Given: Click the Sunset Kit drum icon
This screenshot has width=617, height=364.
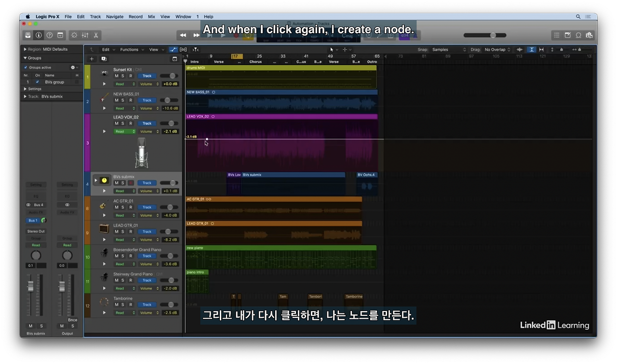Looking at the screenshot, I should click(104, 73).
